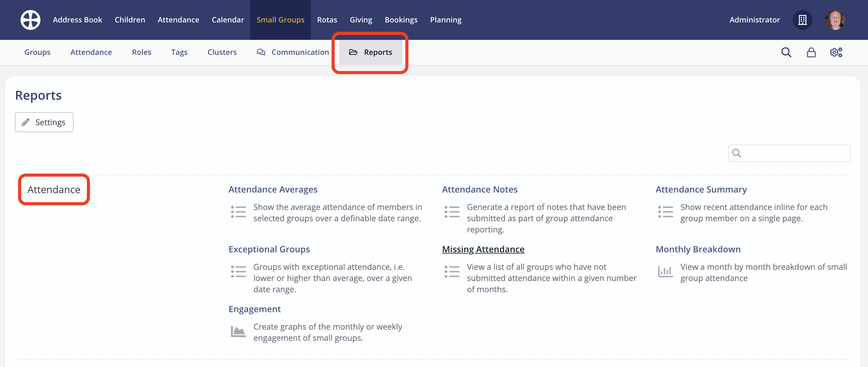Viewport: 868px width, 367px height.
Task: Click the Settings button
Action: pos(44,122)
